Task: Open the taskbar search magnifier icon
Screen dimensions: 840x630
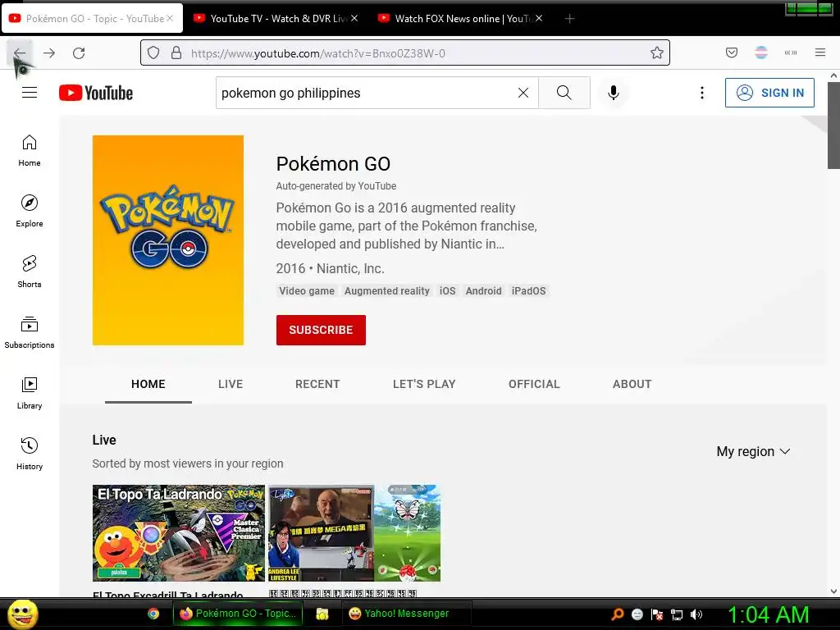Action: pos(618,614)
